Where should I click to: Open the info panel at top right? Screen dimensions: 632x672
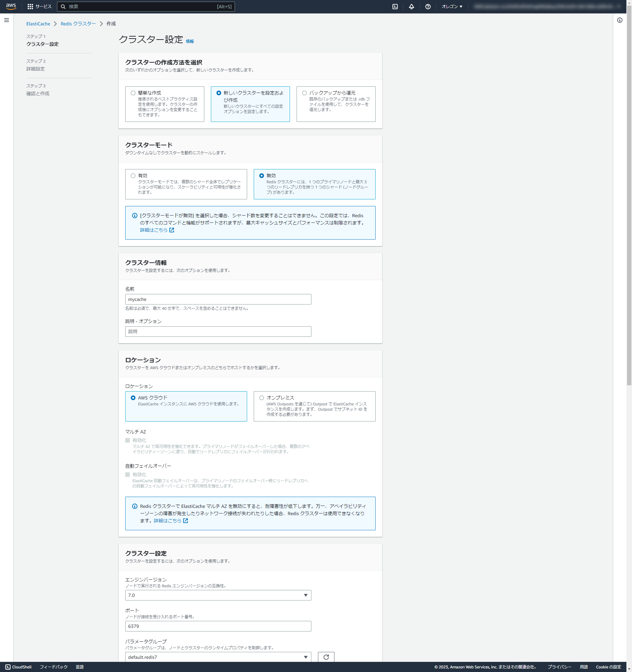pos(620,20)
